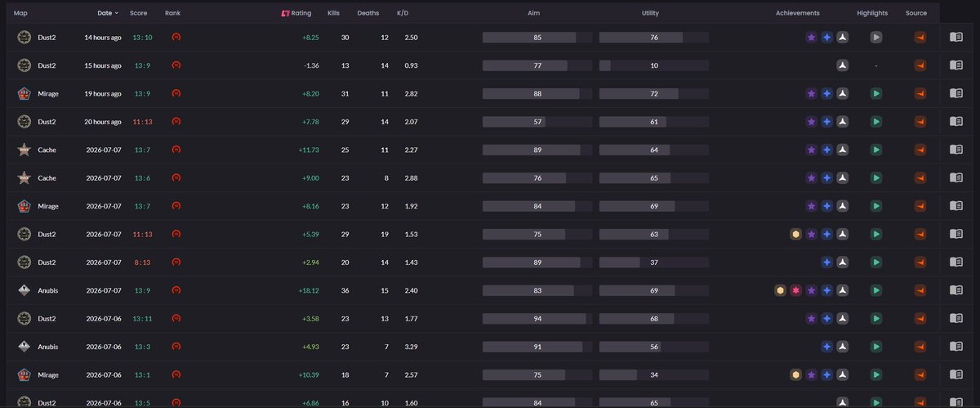The height and width of the screenshot is (408, 980).
Task: Play highlights for the +10.39 Mirage match
Action: point(875,374)
